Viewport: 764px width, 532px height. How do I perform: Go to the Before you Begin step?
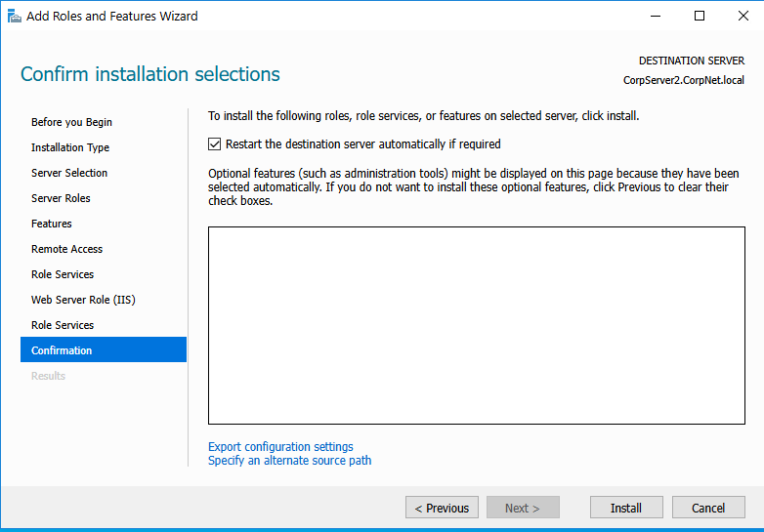point(71,122)
